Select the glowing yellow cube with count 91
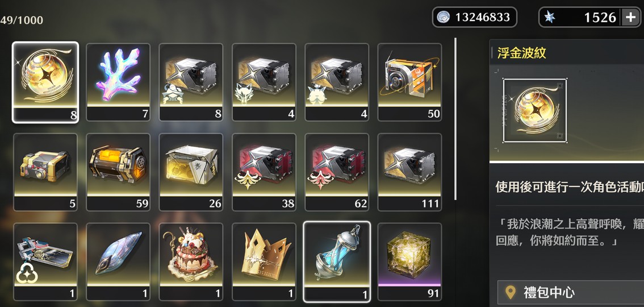 click(409, 262)
